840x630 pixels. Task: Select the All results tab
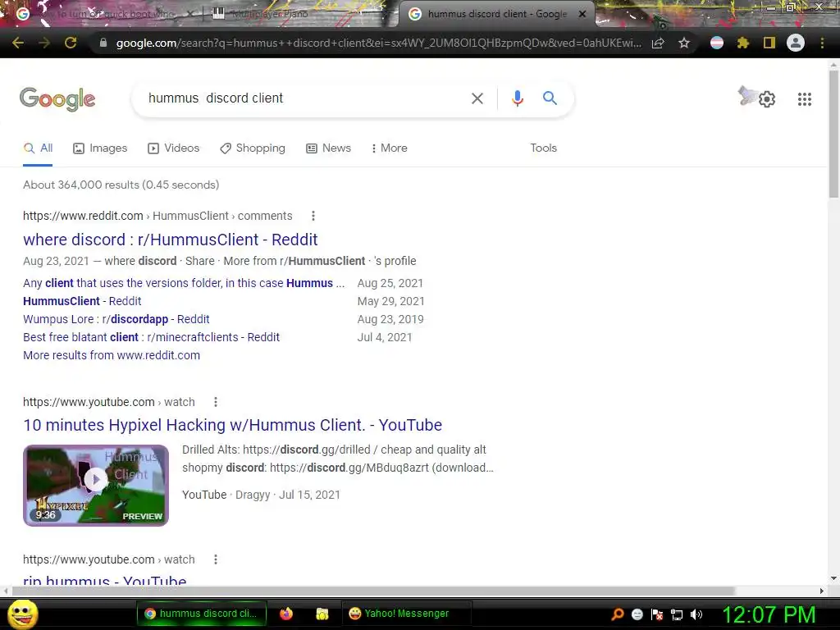(38, 148)
